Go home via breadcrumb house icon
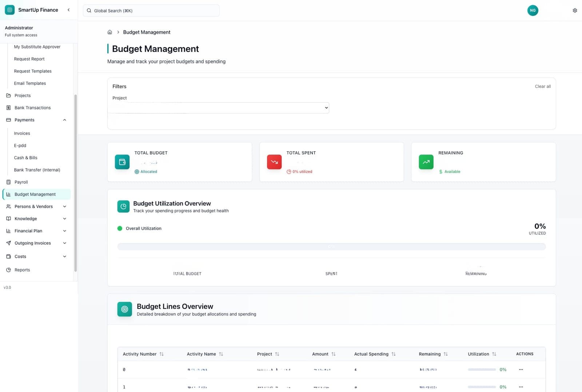The width and height of the screenshot is (582, 392). coord(109,32)
